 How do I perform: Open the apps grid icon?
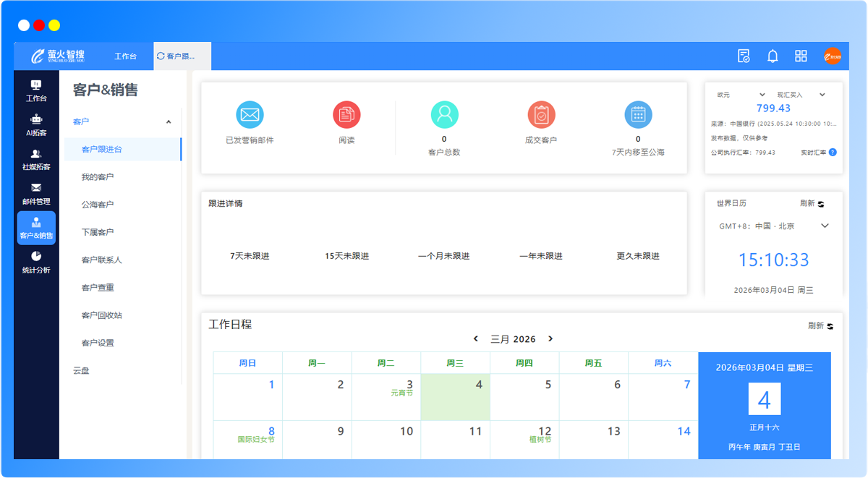pos(801,56)
